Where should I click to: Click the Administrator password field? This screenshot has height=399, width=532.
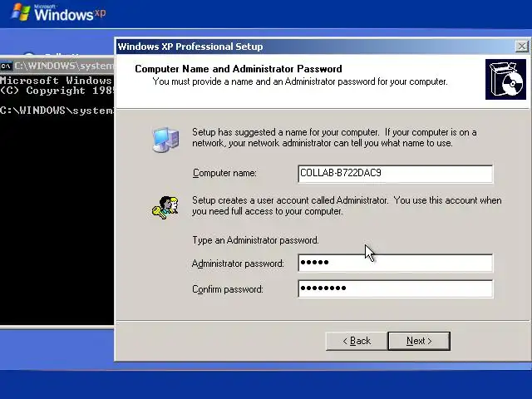(x=396, y=263)
